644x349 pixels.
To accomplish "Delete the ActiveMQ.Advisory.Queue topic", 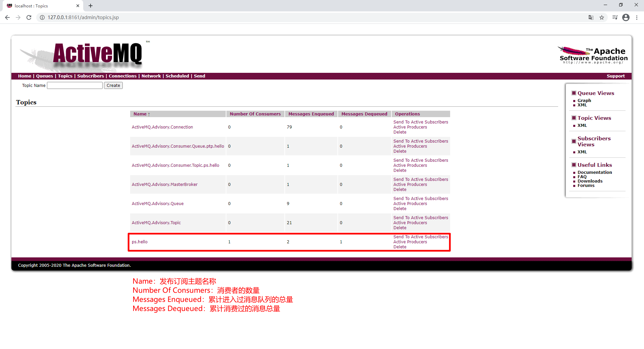I will click(400, 209).
